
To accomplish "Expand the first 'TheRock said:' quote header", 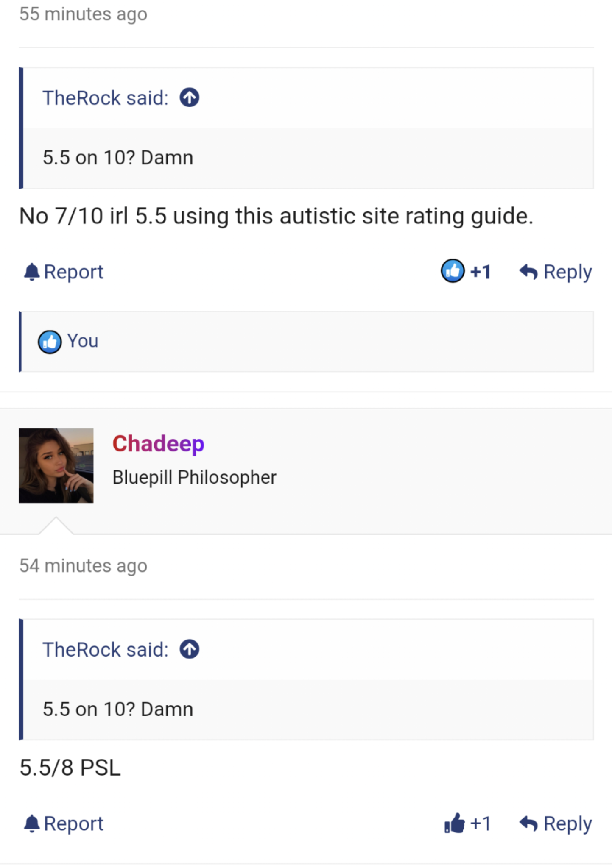I will click(106, 98).
